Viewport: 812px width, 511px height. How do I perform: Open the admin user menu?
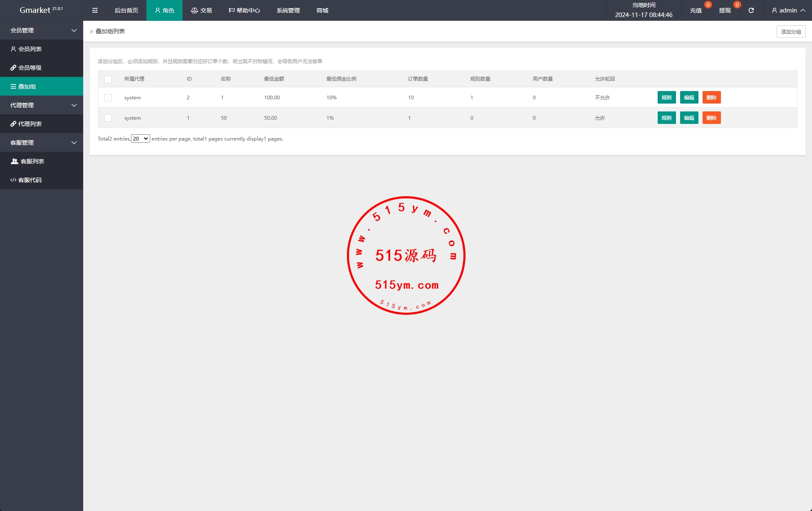[788, 10]
